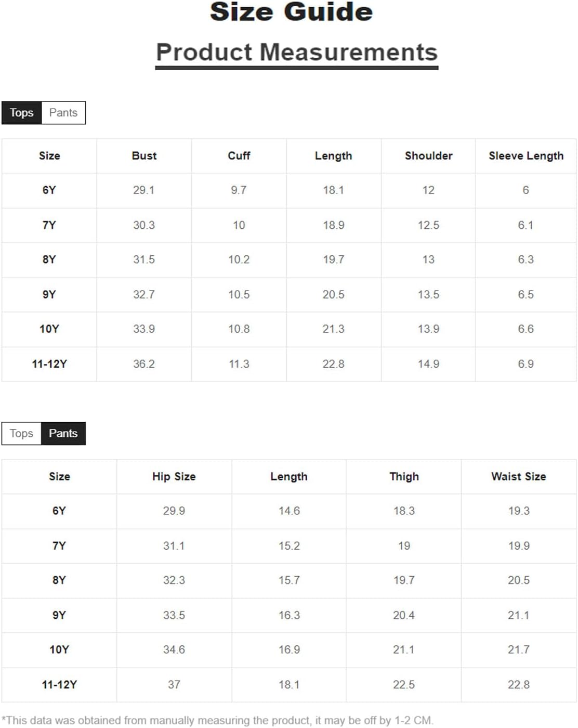Click the Cuff column header
This screenshot has height=728, width=578.
(239, 156)
